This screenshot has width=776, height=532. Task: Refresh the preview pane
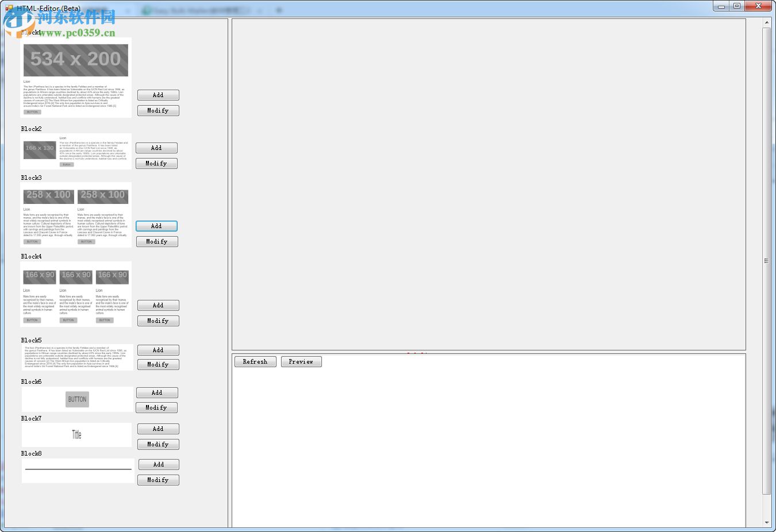pyautogui.click(x=255, y=361)
